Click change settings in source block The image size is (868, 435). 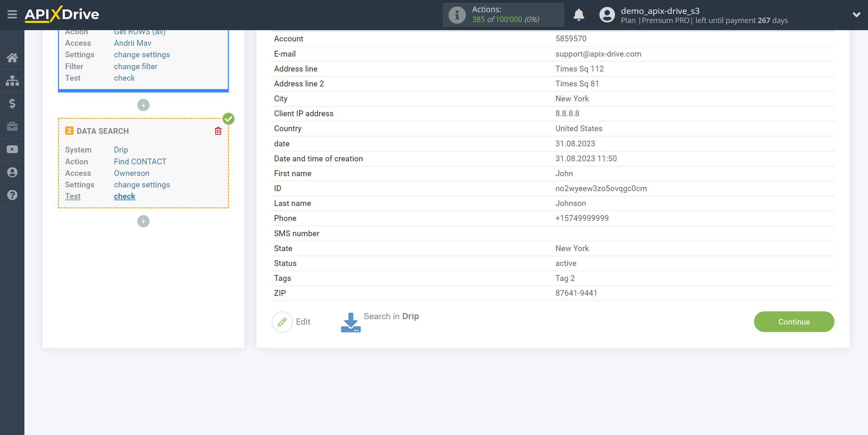point(142,55)
